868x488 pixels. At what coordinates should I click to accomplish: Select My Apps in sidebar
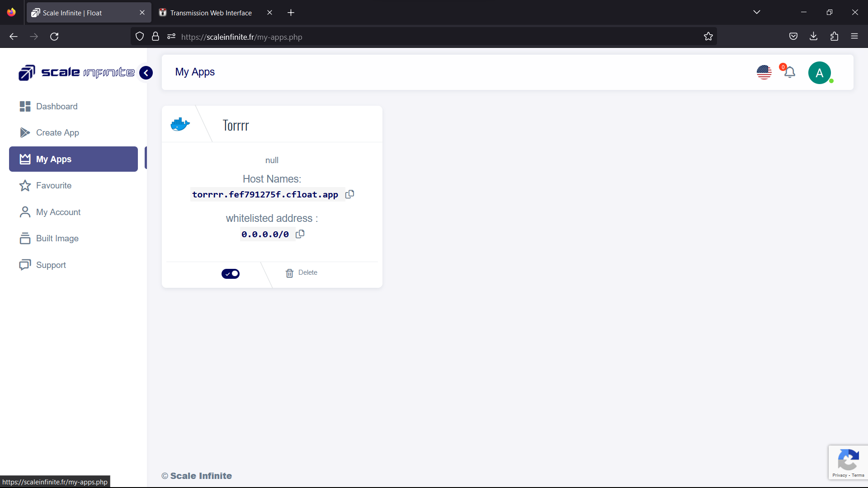(x=73, y=159)
